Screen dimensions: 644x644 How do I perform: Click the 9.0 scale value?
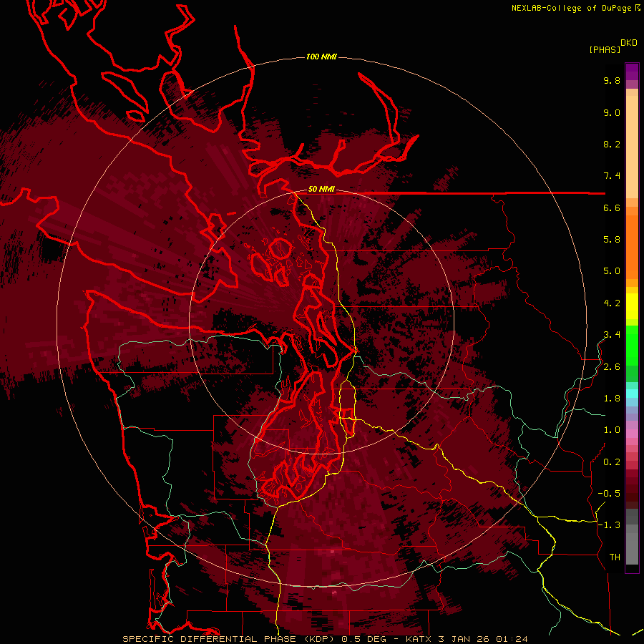[x=612, y=112]
